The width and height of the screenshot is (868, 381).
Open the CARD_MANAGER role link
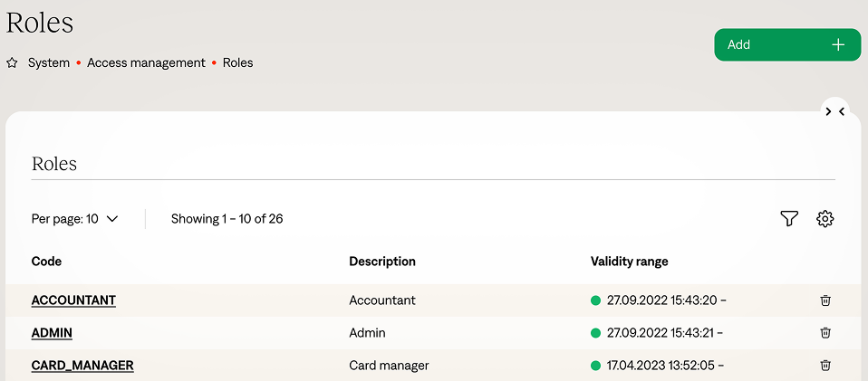[82, 366]
